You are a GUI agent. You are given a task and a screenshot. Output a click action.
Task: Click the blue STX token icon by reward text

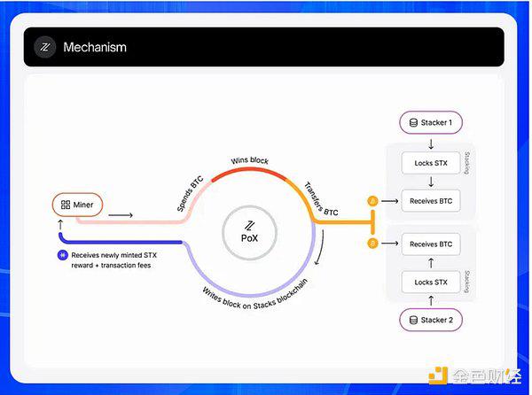coord(62,255)
